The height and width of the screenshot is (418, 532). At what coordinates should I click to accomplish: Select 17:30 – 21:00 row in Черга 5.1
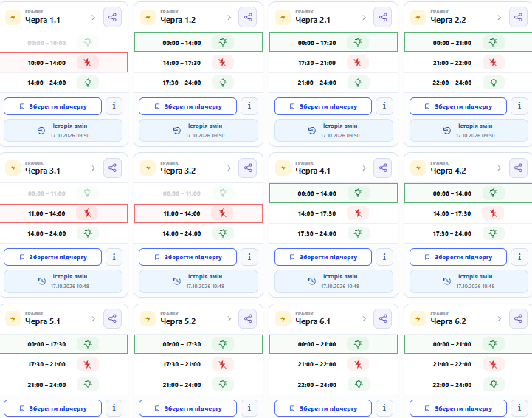pyautogui.click(x=63, y=364)
